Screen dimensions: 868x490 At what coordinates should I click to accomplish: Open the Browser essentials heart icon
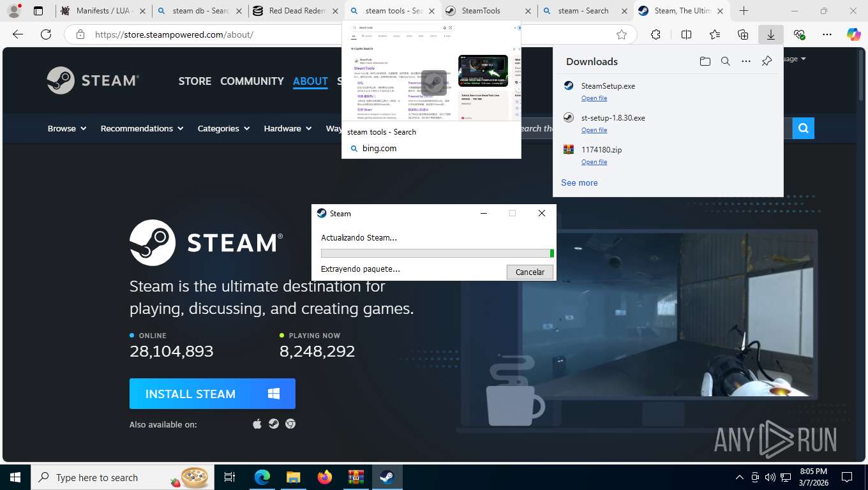(799, 35)
